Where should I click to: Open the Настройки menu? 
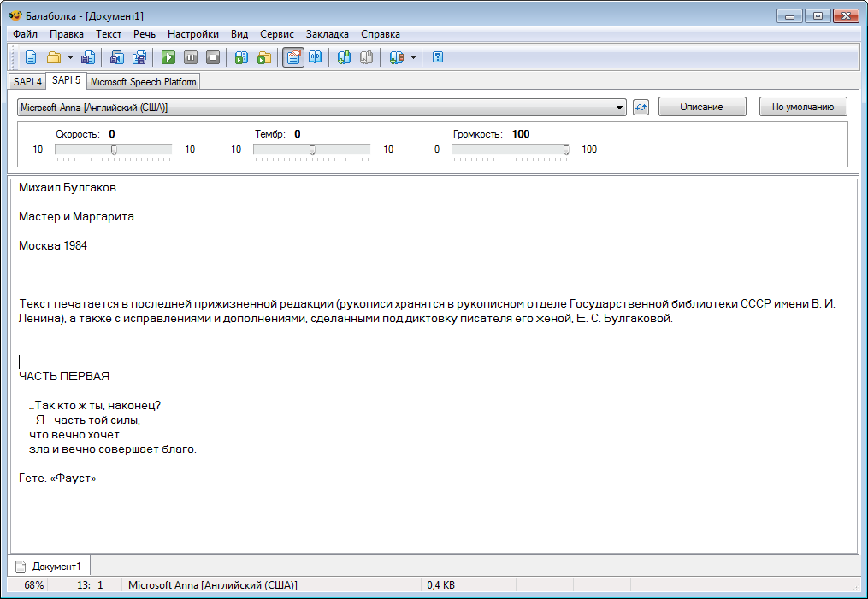tap(193, 34)
